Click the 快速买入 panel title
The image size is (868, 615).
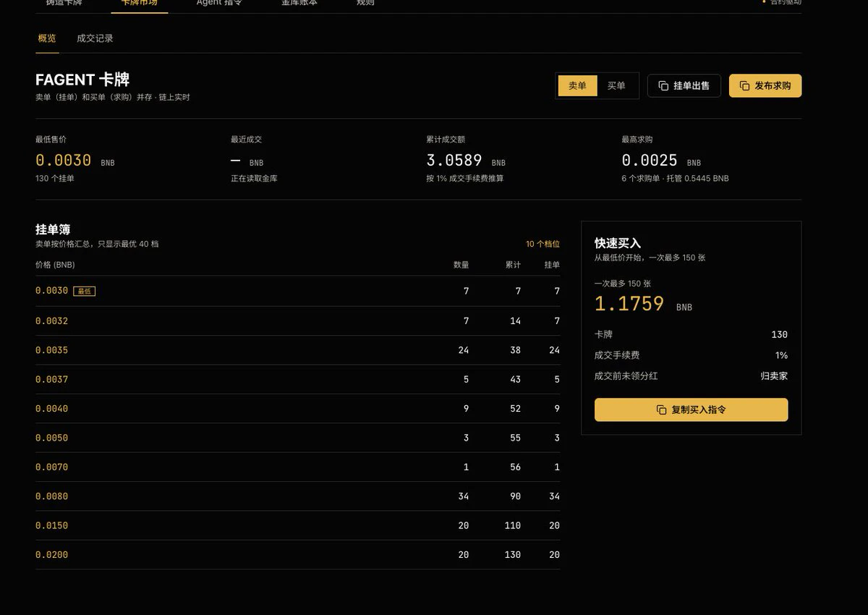[618, 243]
